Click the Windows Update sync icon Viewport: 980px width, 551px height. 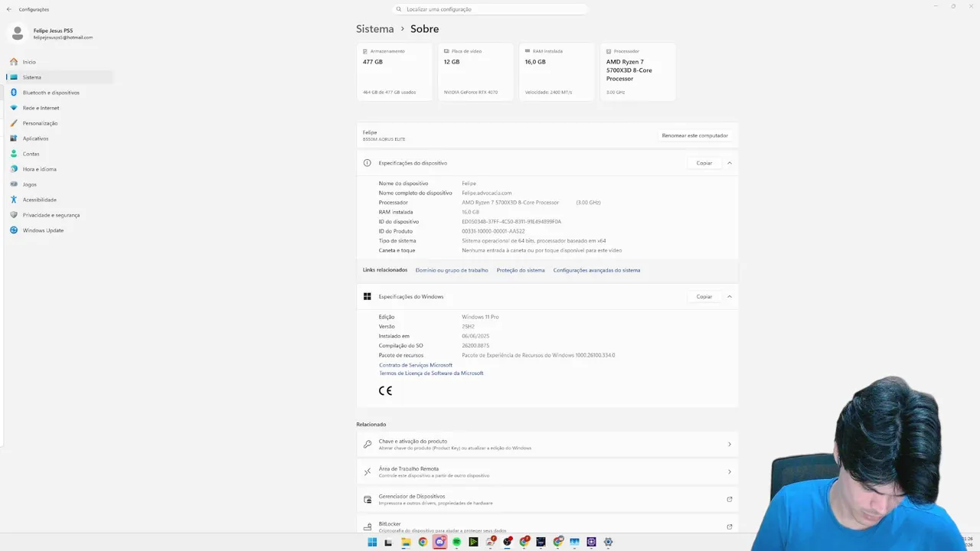[14, 230]
